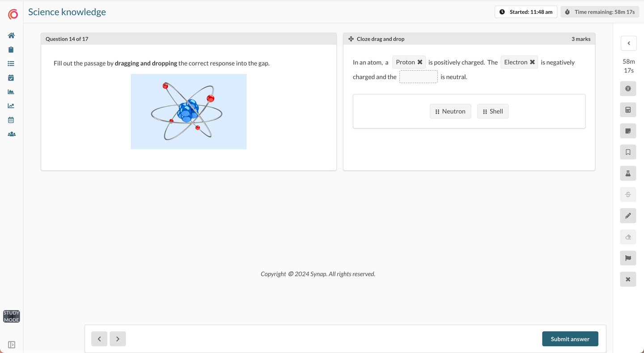Open the highlighter pen tool

pos(628,215)
